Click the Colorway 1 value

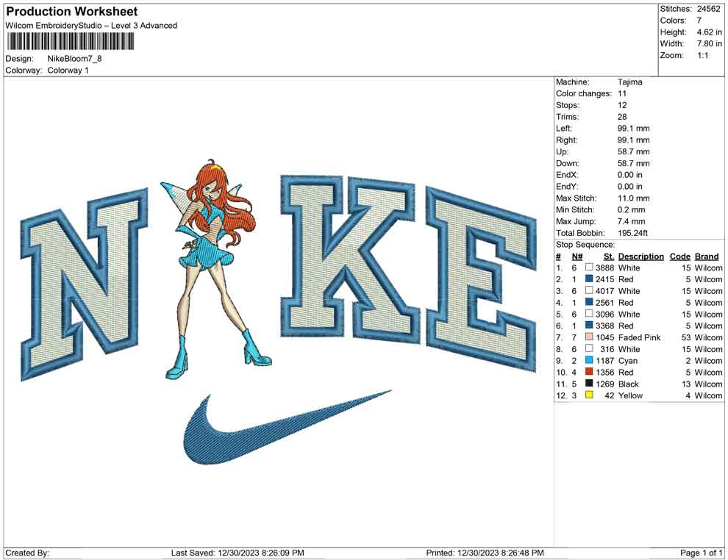[68, 71]
